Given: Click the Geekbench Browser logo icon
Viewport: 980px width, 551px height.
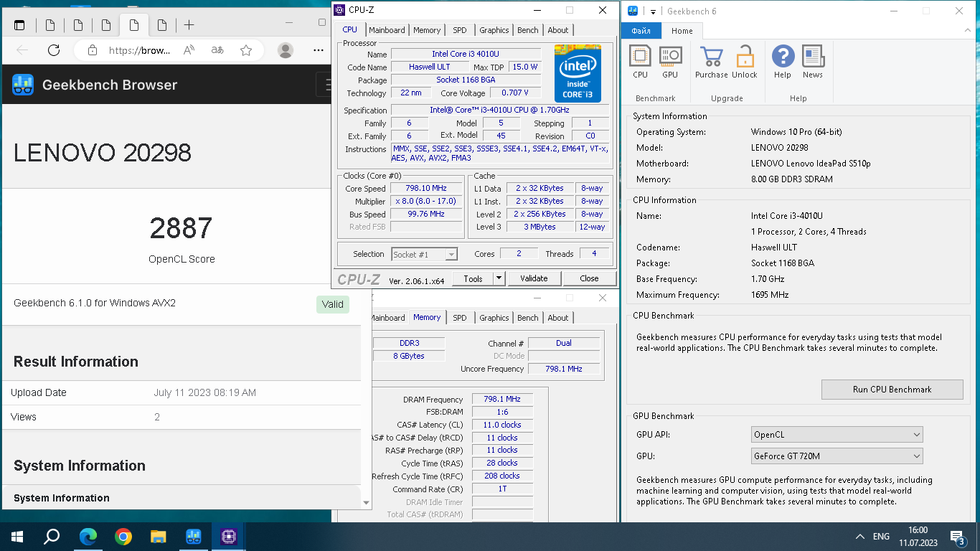Looking at the screenshot, I should coord(23,85).
